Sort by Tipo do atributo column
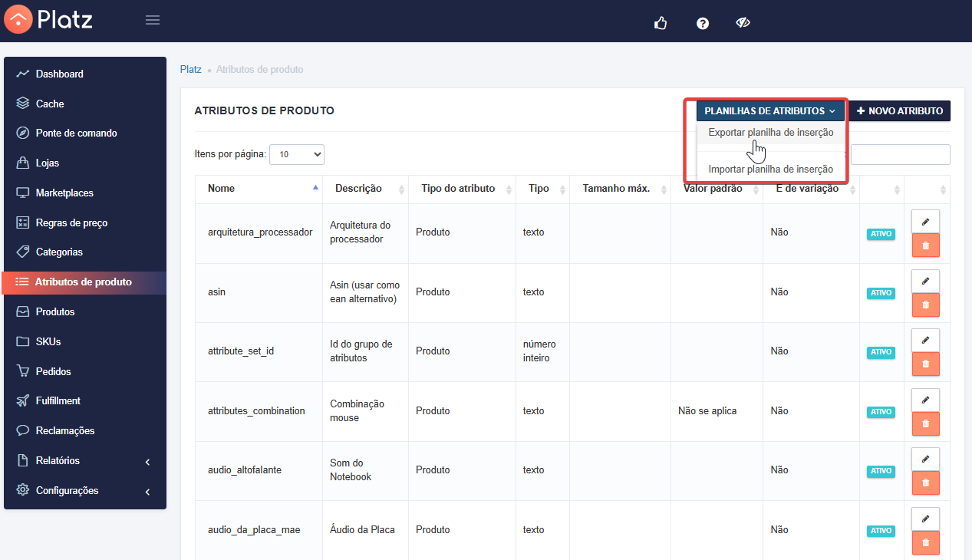Viewport: 972px width, 560px height. [462, 189]
